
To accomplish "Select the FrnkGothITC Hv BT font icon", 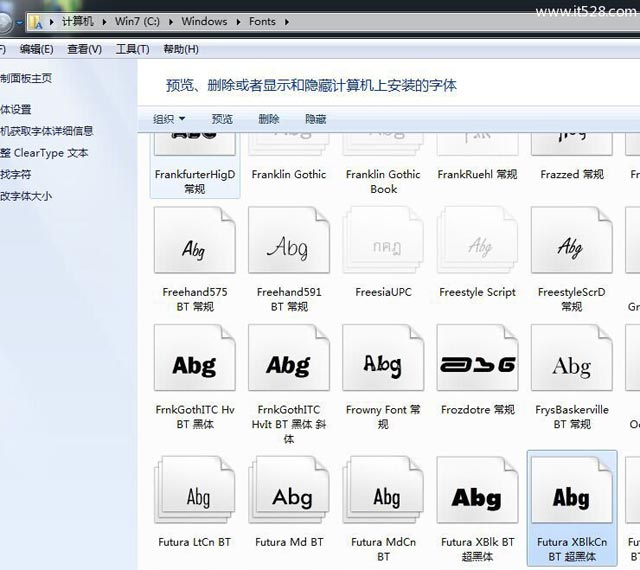I will tap(195, 358).
